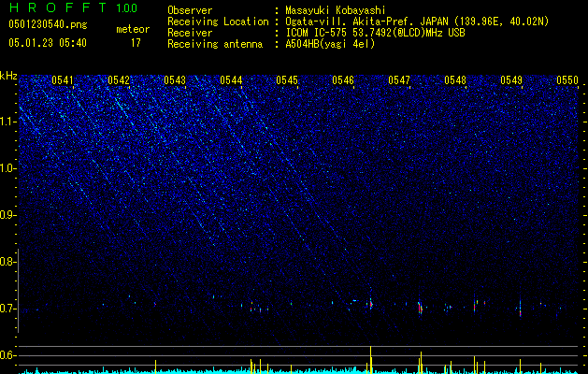Click the word meteor in the header
This screenshot has height=374, width=588.
click(x=133, y=29)
